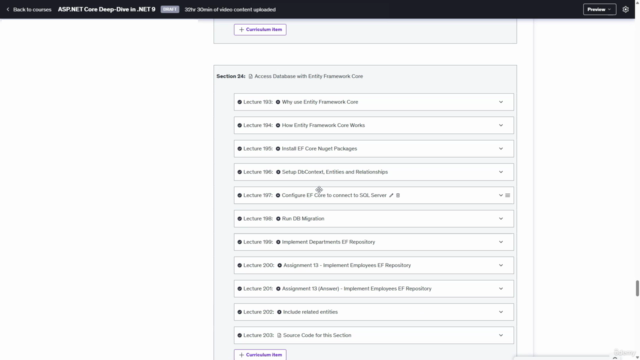Expand Lecture 200 details chevron
This screenshot has width=640, height=360.
[501, 265]
